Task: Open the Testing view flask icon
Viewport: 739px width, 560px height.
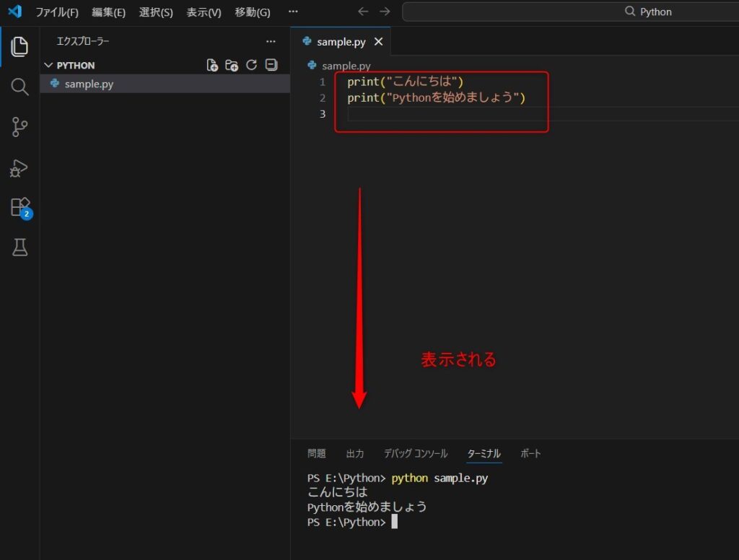Action: (x=19, y=248)
